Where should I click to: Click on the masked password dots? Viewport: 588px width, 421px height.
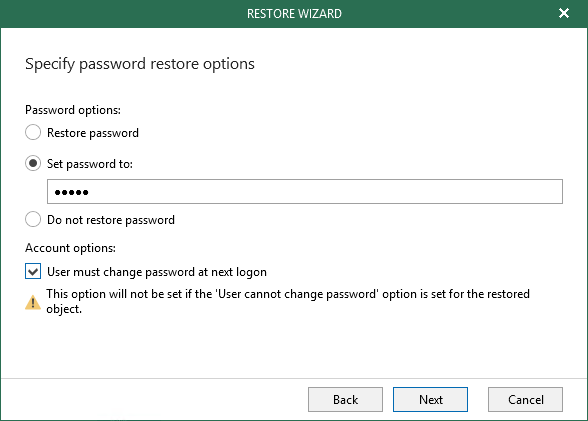click(x=71, y=193)
